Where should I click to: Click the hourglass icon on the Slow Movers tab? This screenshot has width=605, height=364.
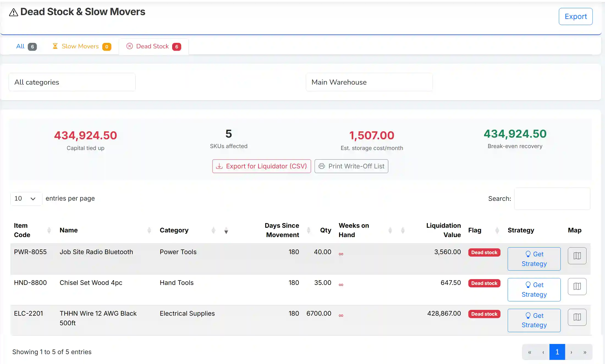pos(55,46)
